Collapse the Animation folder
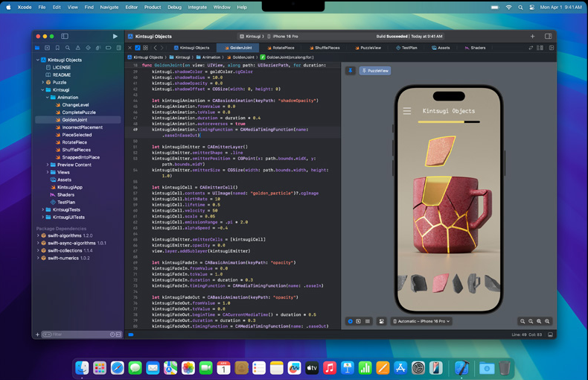Screen dimensions: 588x380 (x=48, y=98)
